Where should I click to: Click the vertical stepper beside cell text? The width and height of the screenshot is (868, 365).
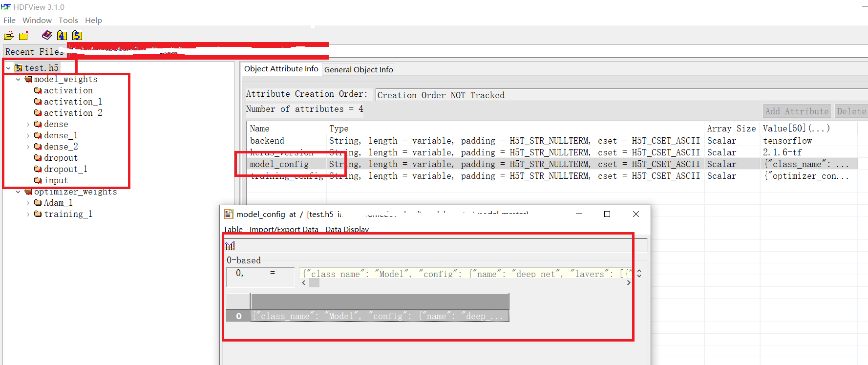point(639,274)
